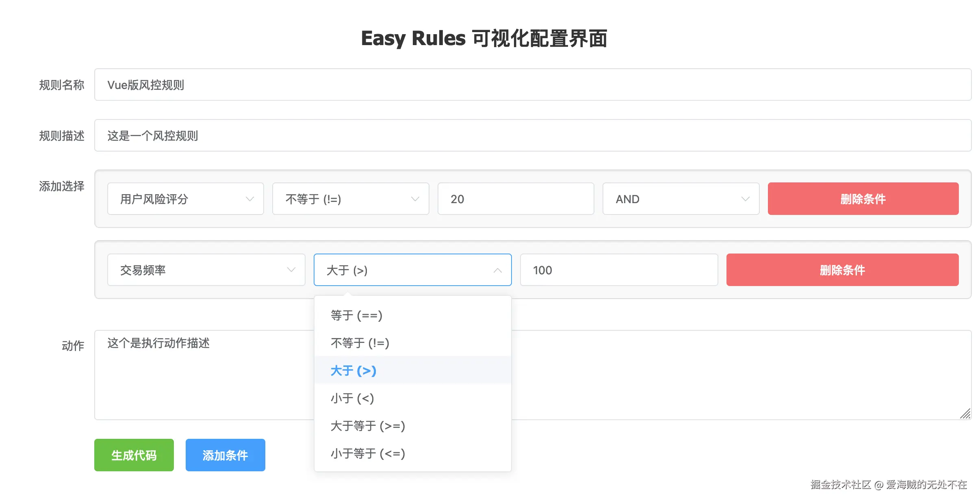Screen dimensions: 980x503
Task: Click chevron arrow in 交易频率 select
Action: point(291,270)
